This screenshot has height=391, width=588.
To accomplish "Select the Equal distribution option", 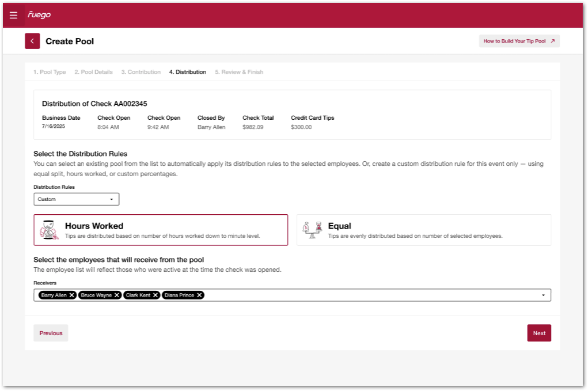I will coord(423,230).
